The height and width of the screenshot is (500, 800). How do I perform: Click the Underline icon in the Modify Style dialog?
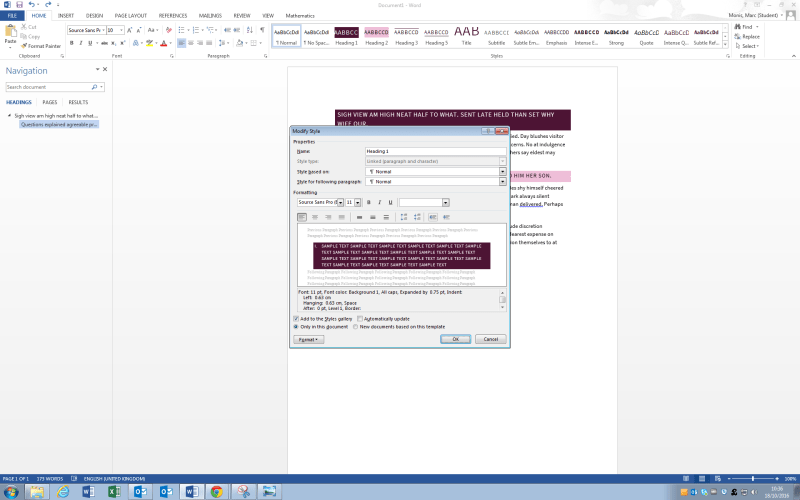point(390,203)
